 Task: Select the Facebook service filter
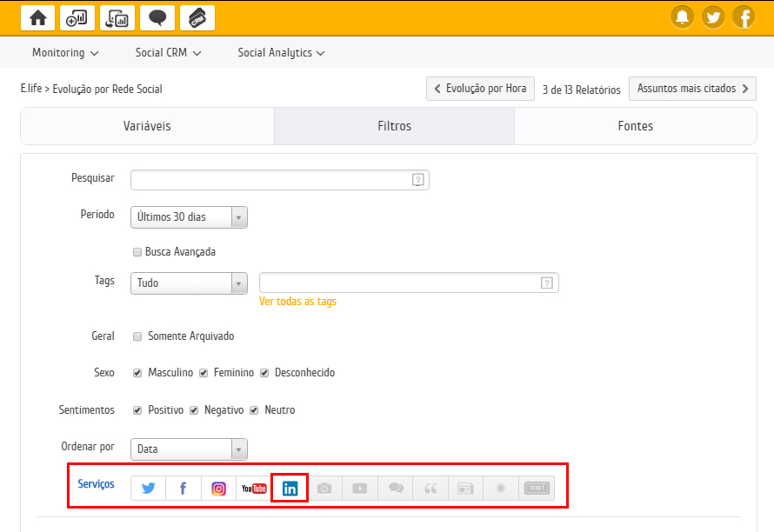pyautogui.click(x=183, y=489)
